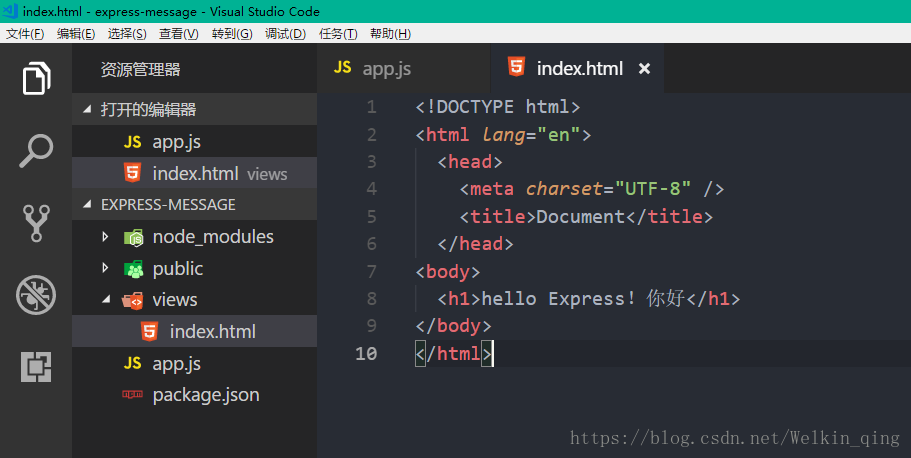Open the Source Control view

(36, 223)
